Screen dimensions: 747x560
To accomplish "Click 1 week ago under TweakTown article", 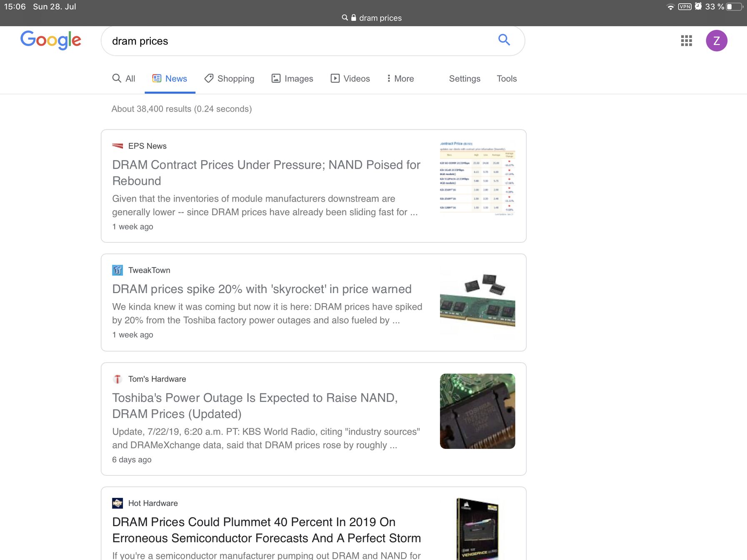I will click(x=132, y=335).
